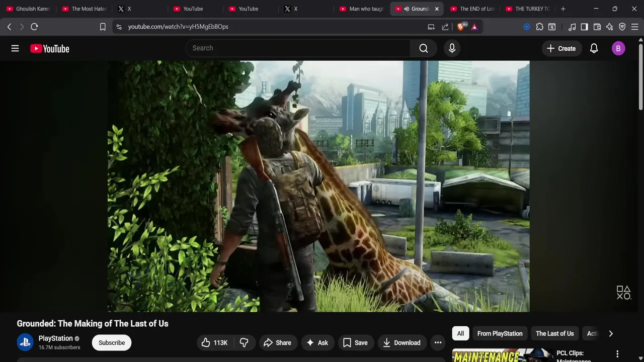The width and height of the screenshot is (644, 362).
Task: Open YouTube guide hamburger menu
Action: 15,48
